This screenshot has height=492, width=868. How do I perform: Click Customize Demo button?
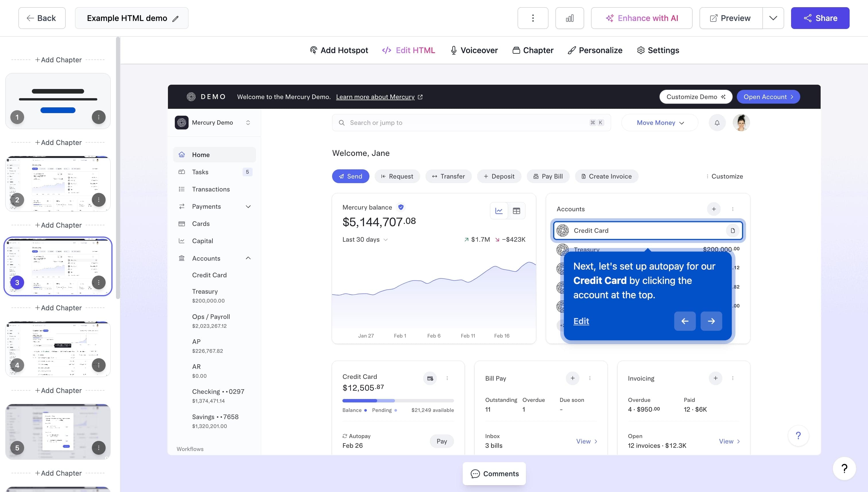pos(696,97)
